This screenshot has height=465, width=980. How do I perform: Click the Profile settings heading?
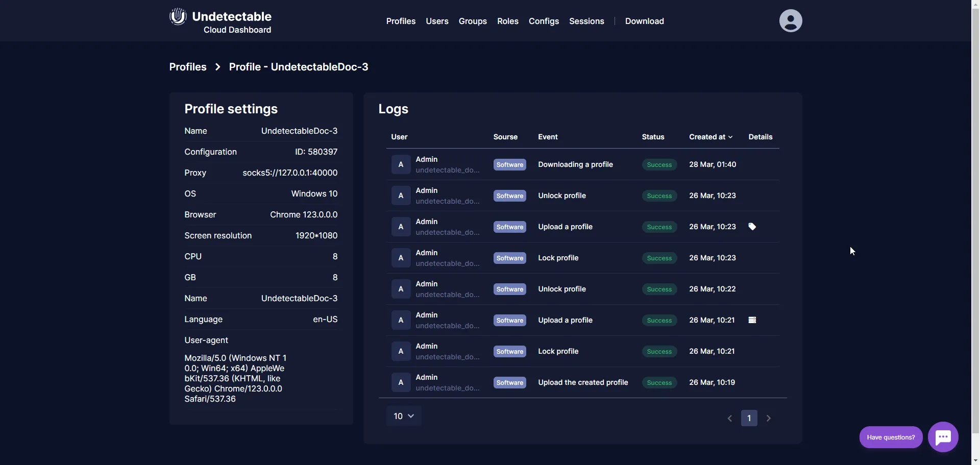click(x=231, y=109)
